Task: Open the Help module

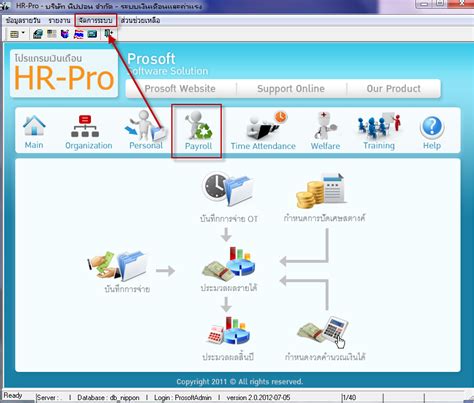Action: coord(432,133)
